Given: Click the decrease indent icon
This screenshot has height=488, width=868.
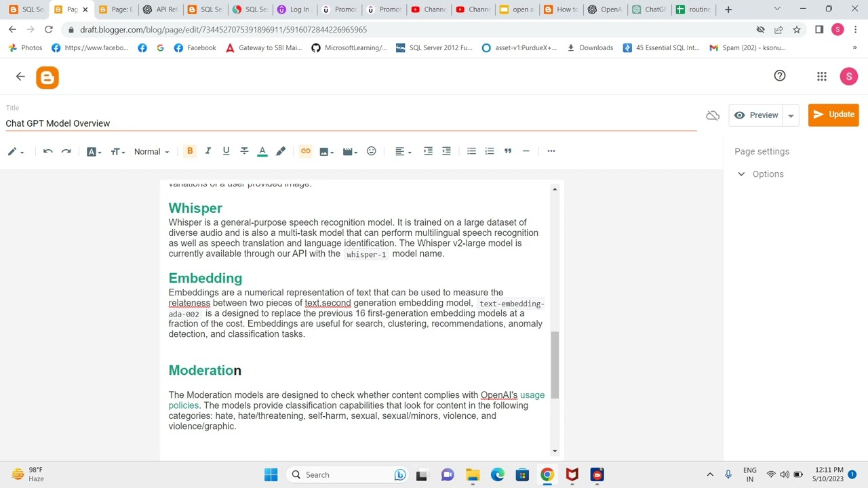Looking at the screenshot, I should click(446, 151).
